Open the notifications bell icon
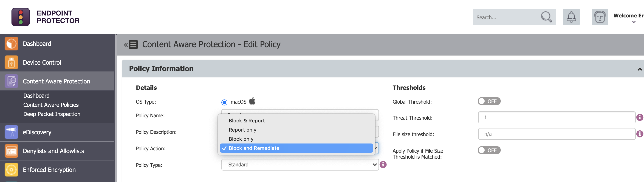This screenshot has height=182, width=644. click(571, 17)
